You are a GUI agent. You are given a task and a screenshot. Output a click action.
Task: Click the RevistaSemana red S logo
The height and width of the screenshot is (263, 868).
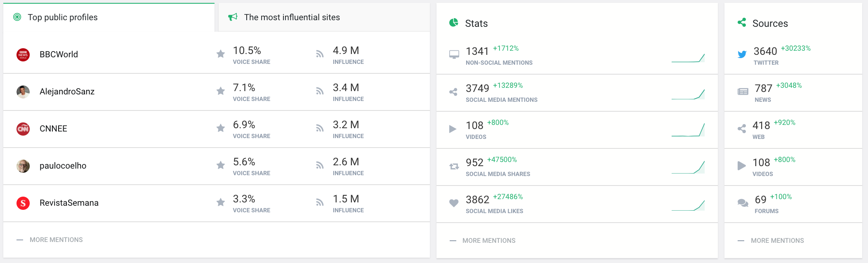point(23,203)
